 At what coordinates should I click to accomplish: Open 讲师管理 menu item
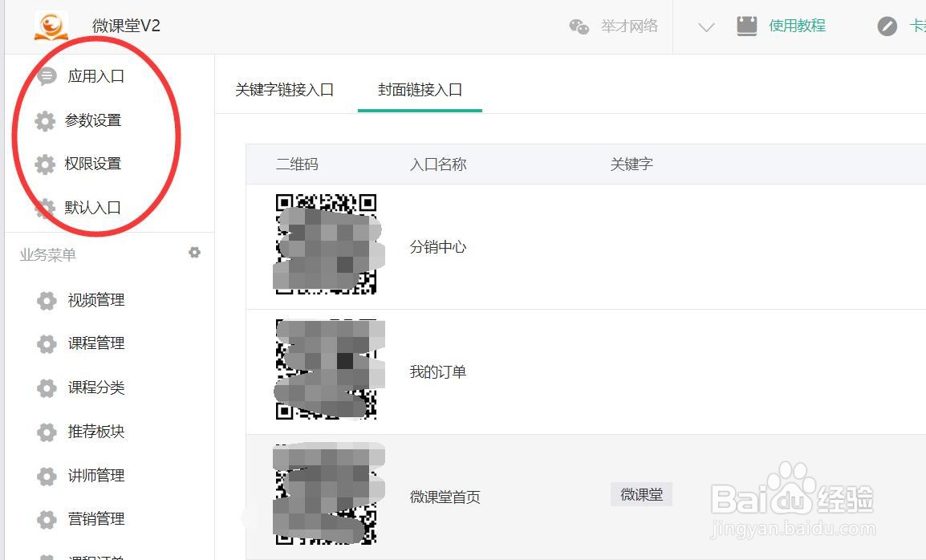click(x=96, y=476)
